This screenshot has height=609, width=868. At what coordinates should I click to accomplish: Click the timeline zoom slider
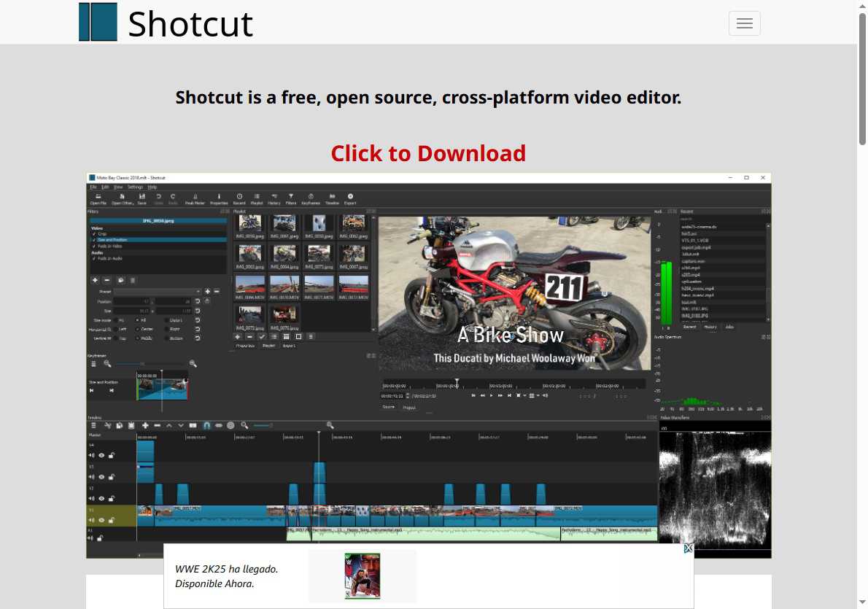point(290,425)
